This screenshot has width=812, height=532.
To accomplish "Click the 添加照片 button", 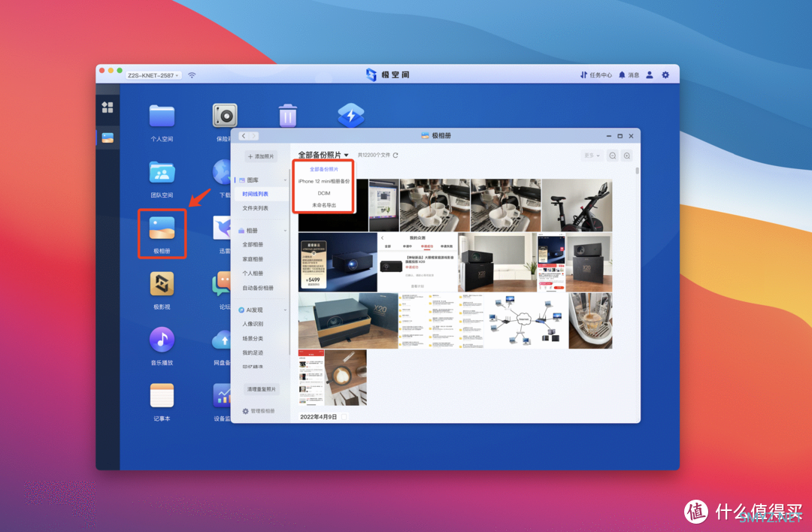I will (x=260, y=156).
